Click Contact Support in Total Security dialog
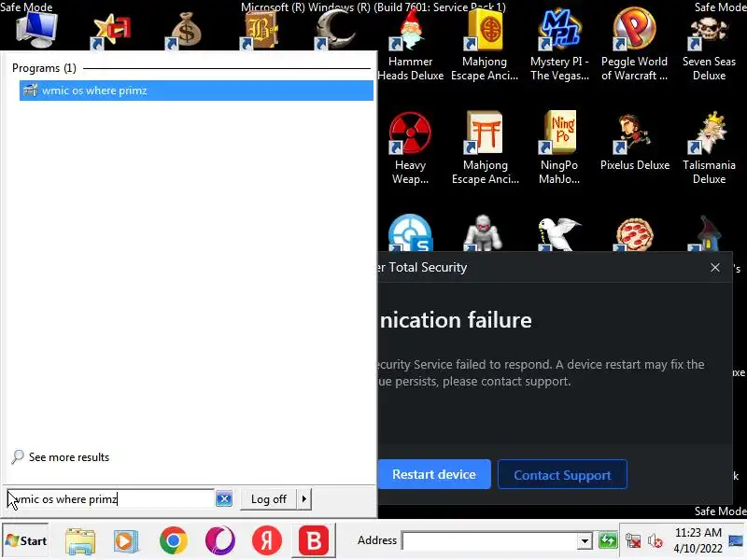 [x=562, y=474]
